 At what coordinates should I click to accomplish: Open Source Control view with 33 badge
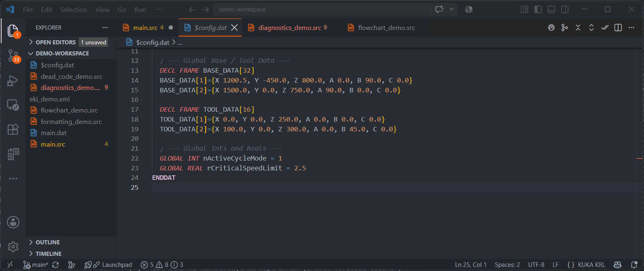click(13, 56)
